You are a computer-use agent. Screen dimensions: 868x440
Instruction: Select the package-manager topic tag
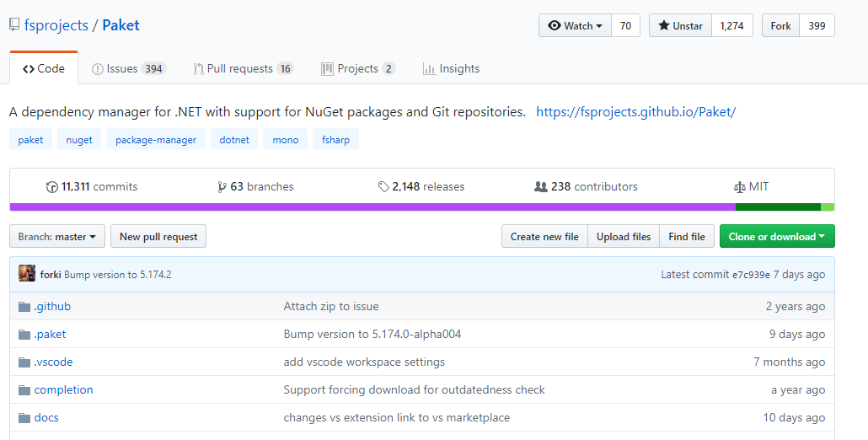156,139
